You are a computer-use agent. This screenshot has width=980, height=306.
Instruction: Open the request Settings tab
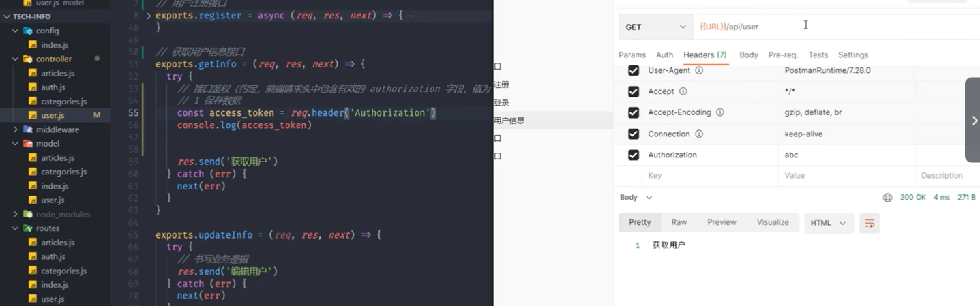[x=853, y=55]
